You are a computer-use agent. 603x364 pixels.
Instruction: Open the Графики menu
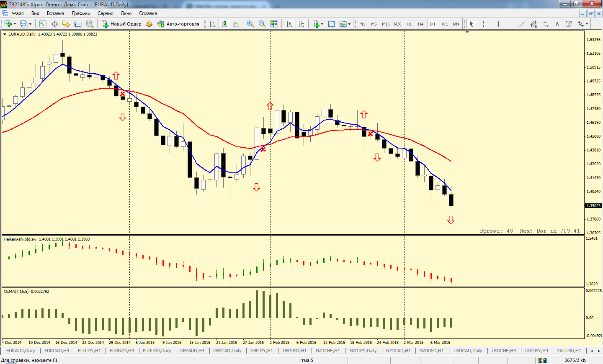[x=81, y=13]
